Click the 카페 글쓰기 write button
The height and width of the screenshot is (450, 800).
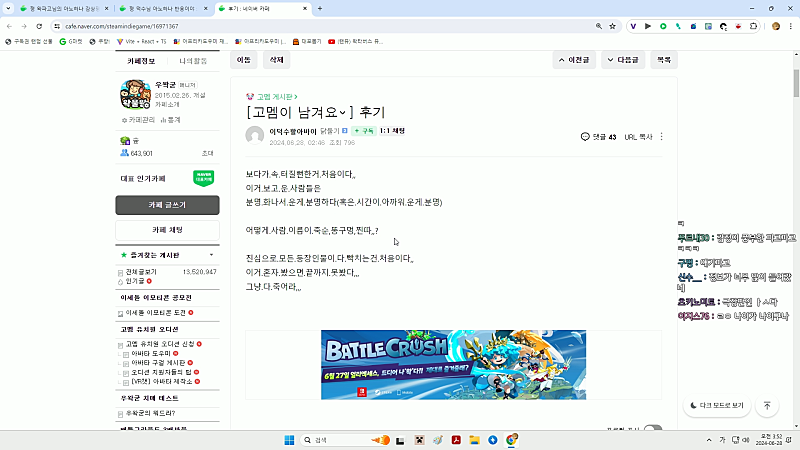coord(167,205)
